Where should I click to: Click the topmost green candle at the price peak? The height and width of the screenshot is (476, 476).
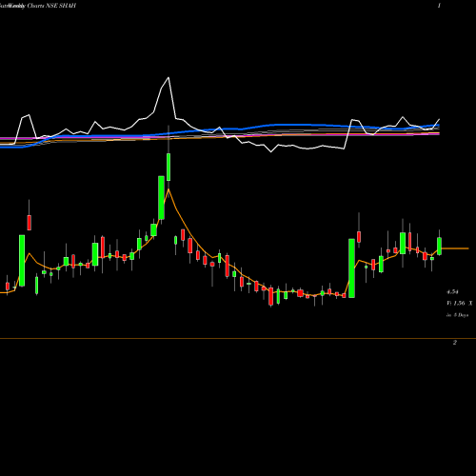[169, 167]
